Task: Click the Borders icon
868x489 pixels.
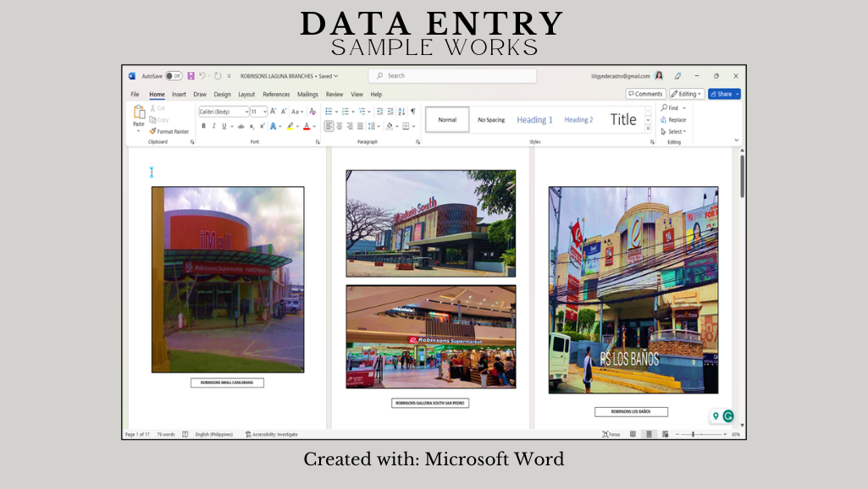Action: point(406,127)
